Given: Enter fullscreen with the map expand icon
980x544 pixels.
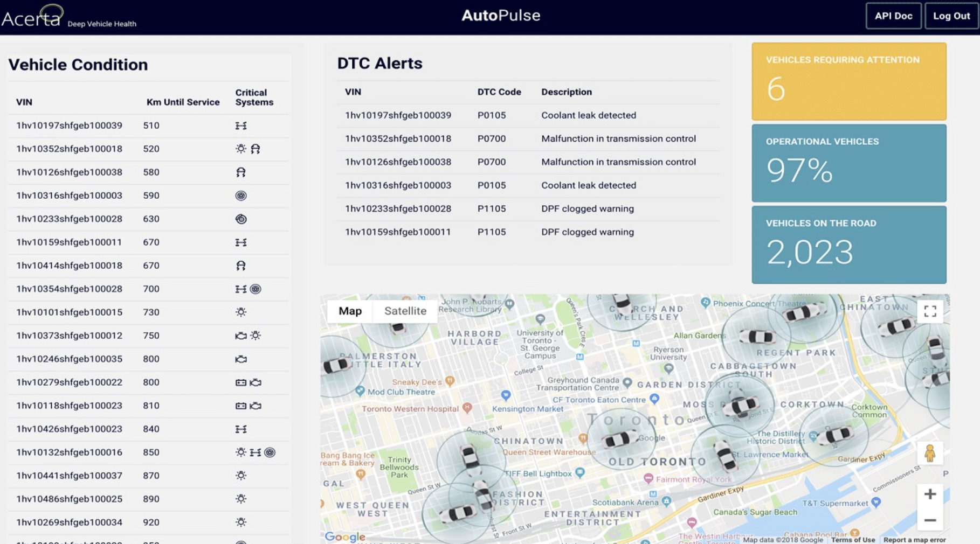Looking at the screenshot, I should coord(931,311).
